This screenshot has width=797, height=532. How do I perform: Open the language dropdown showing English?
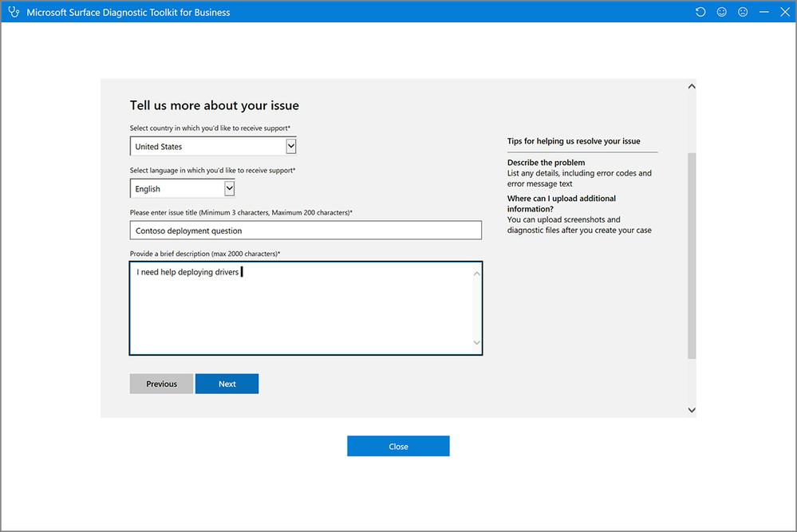tap(182, 188)
